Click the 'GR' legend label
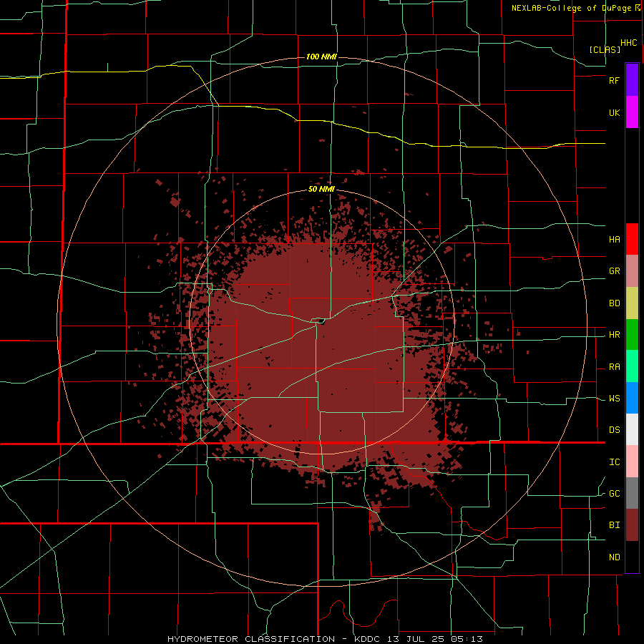 click(615, 271)
